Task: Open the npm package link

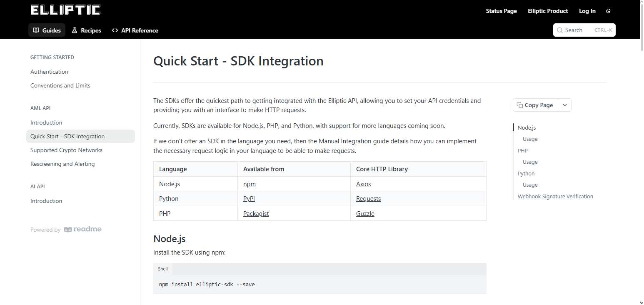Action: tap(250, 184)
